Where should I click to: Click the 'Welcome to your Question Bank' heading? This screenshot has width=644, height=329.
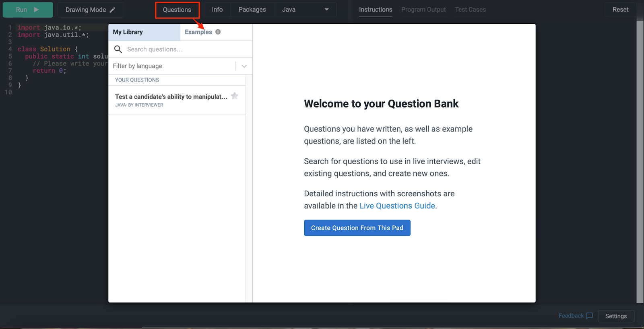click(x=381, y=104)
